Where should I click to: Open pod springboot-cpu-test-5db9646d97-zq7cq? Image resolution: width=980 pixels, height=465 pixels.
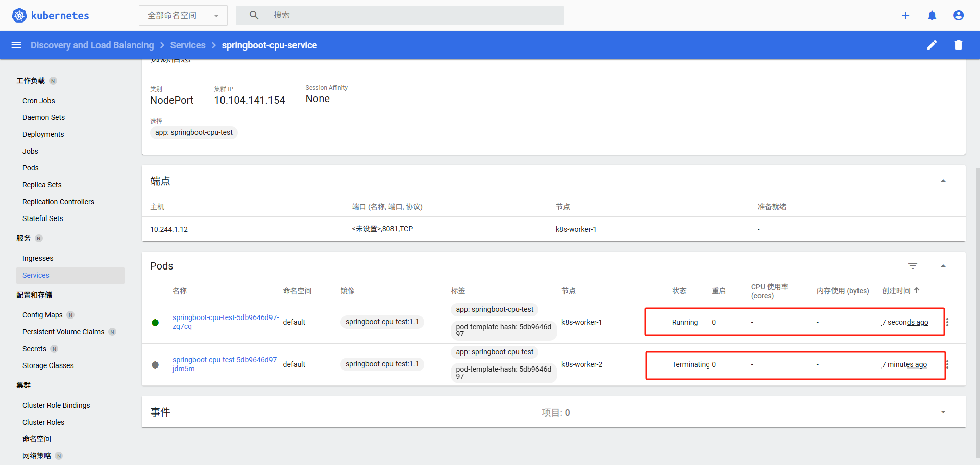point(226,322)
